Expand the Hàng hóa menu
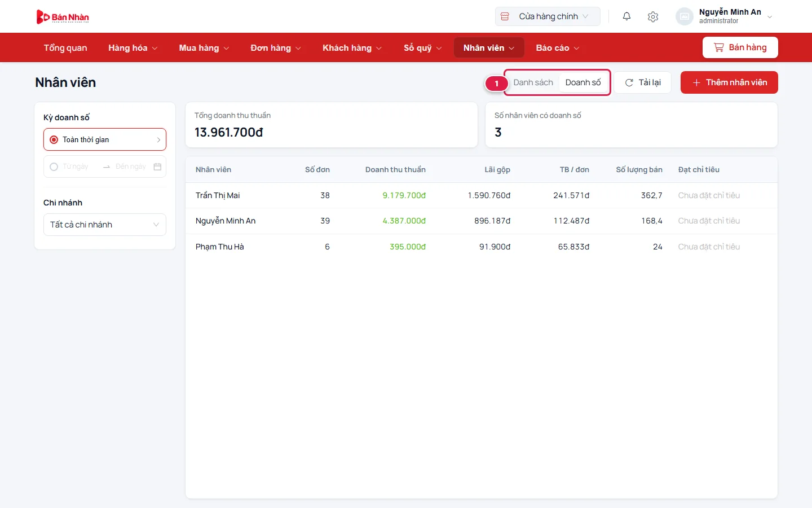812x508 pixels. tap(133, 48)
